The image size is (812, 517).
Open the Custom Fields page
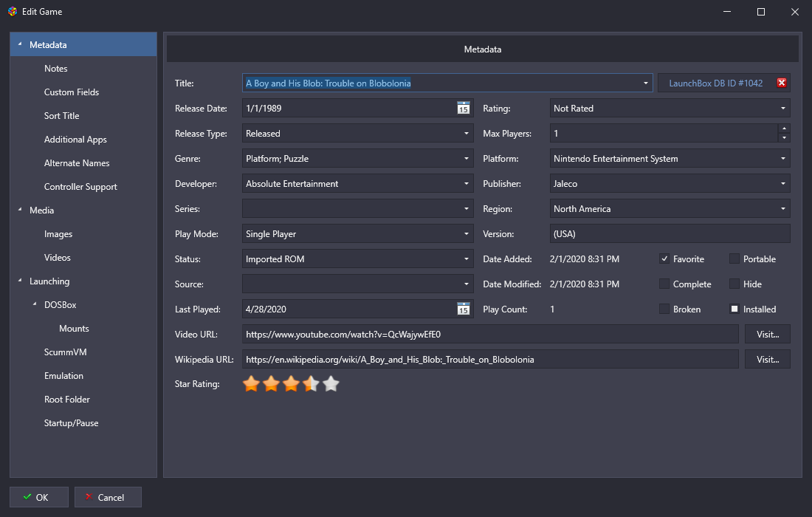72,92
